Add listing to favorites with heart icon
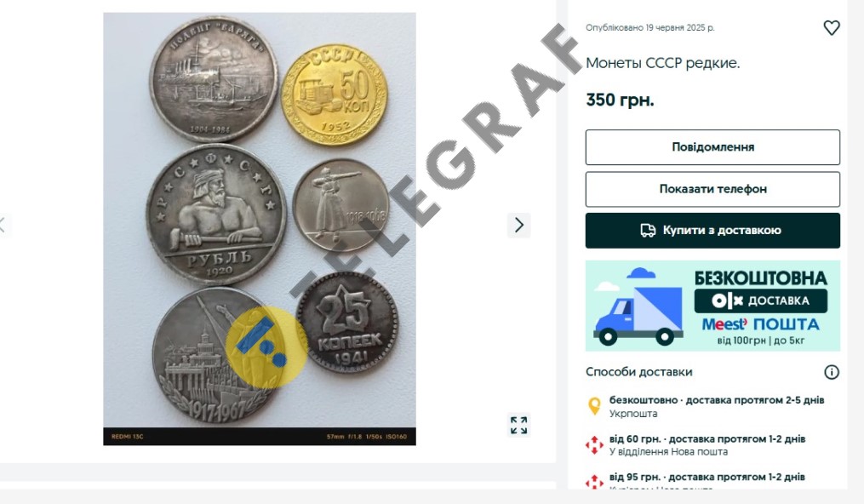 [x=832, y=27]
